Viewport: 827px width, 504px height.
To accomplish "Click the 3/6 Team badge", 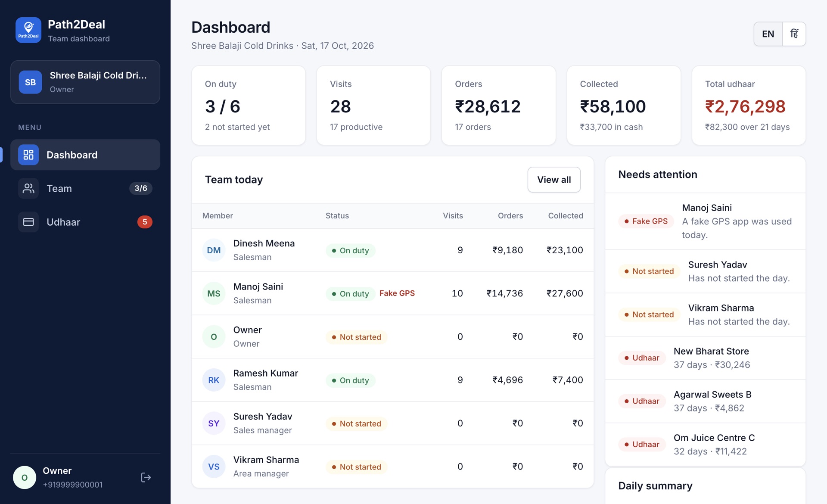I will pos(141,188).
